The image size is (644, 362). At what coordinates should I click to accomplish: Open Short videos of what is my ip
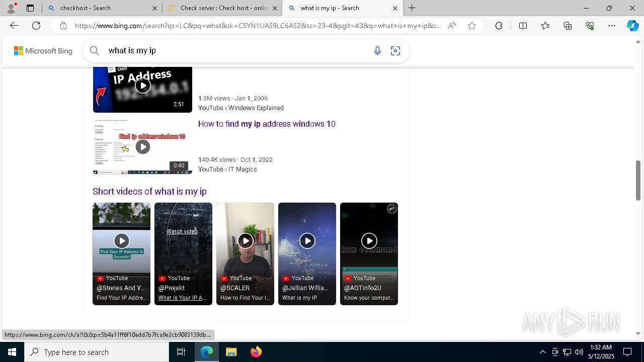click(149, 191)
